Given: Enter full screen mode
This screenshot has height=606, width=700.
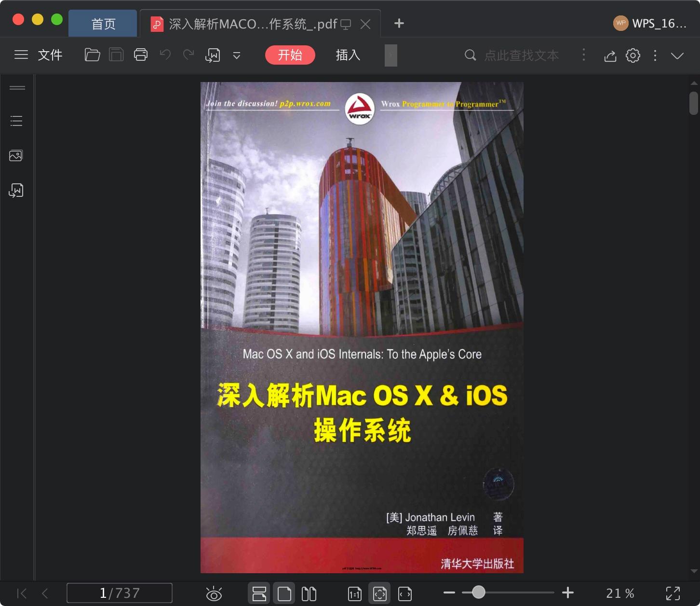Looking at the screenshot, I should point(673,593).
